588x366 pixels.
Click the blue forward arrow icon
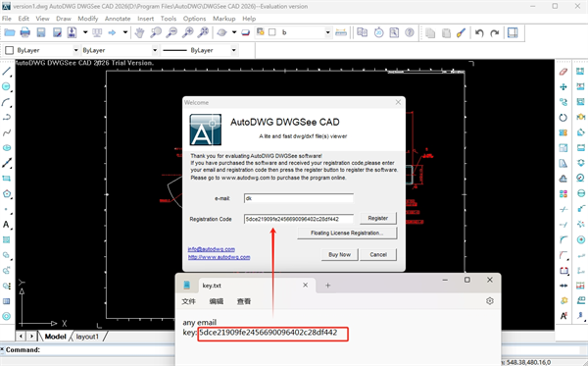pyautogui.click(x=112, y=32)
